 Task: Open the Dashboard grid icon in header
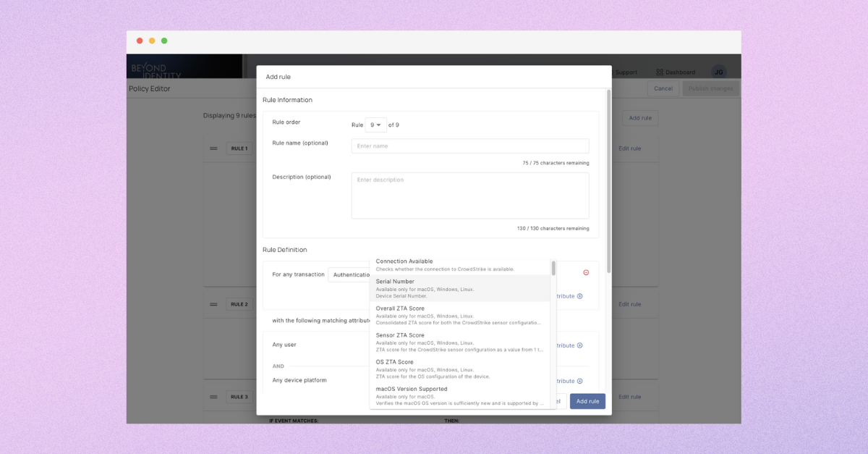point(660,72)
